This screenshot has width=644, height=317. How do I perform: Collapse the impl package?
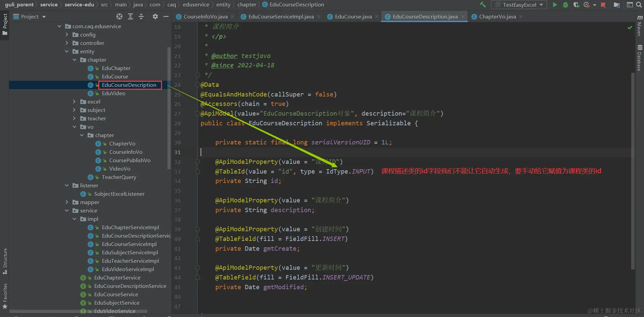pos(74,219)
